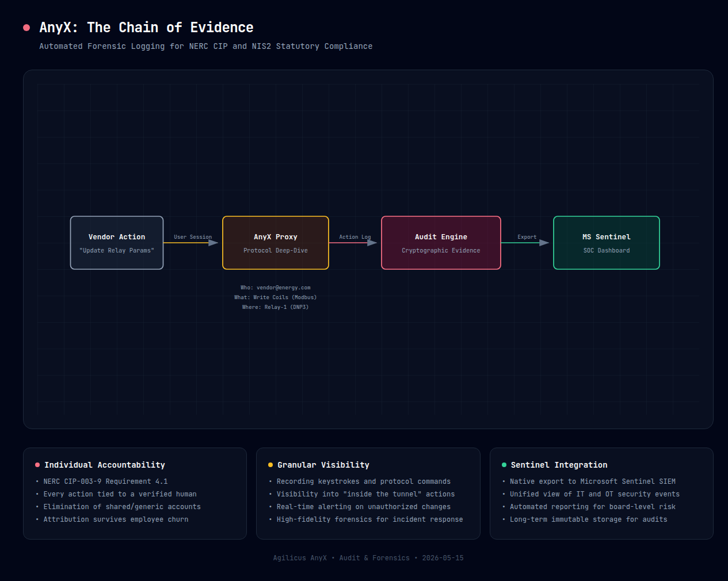Click "Attribution survives employee churn" bullet

[116, 519]
